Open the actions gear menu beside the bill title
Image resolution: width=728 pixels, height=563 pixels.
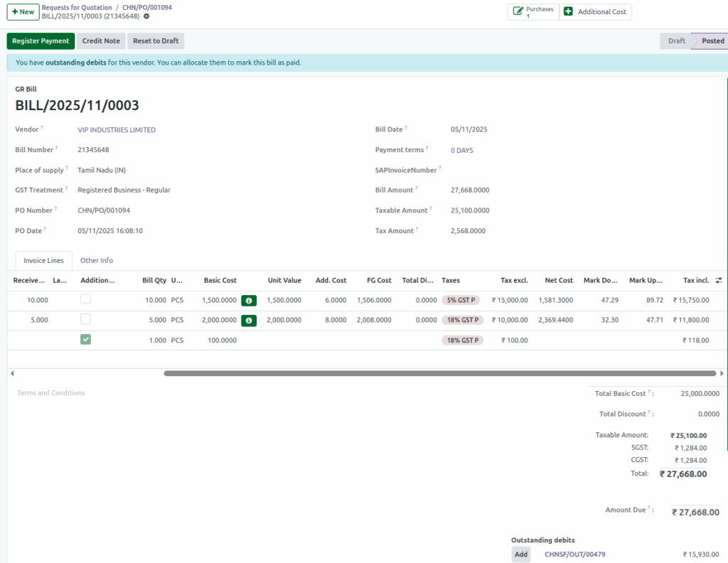tap(146, 16)
